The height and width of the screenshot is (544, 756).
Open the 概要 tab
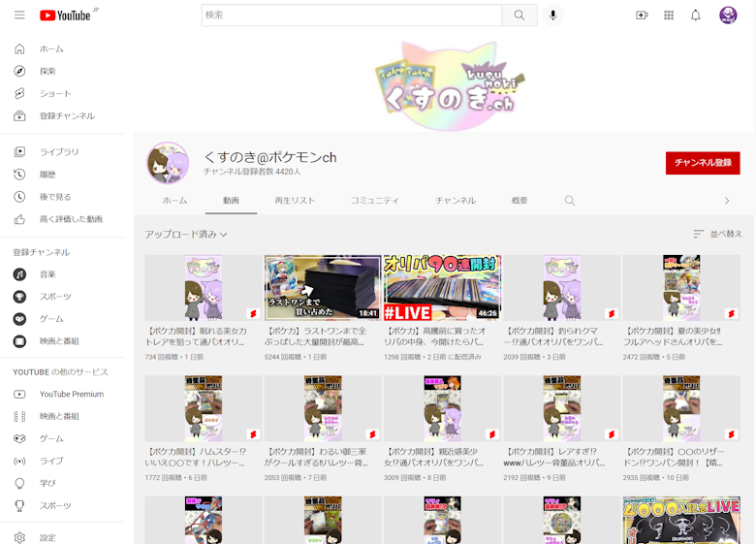click(x=520, y=201)
